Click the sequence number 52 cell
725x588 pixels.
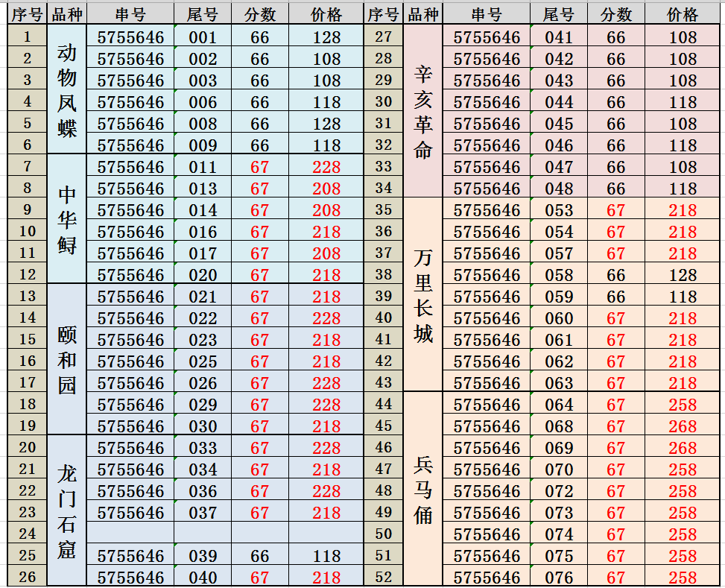[384, 578]
